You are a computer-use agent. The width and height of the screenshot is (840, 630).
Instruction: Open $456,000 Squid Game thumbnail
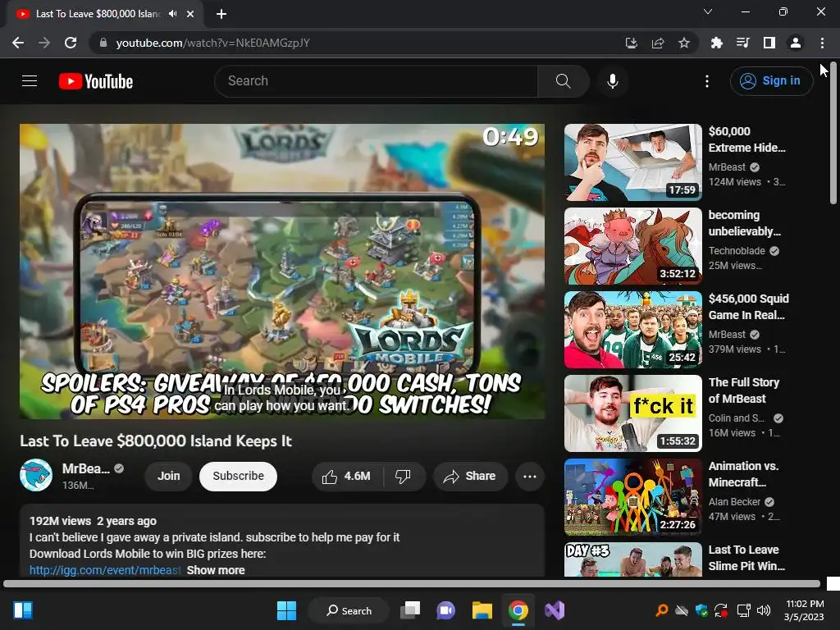633,330
